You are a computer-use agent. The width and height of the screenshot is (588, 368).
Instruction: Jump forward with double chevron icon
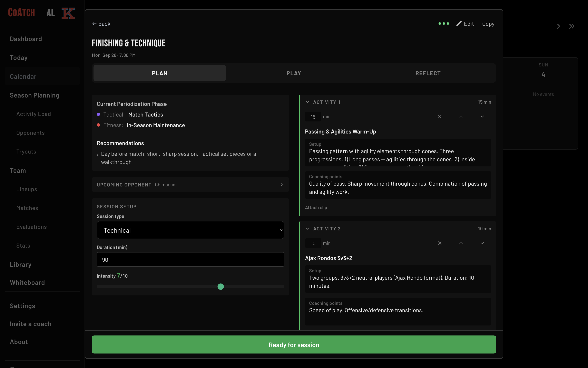click(x=572, y=26)
